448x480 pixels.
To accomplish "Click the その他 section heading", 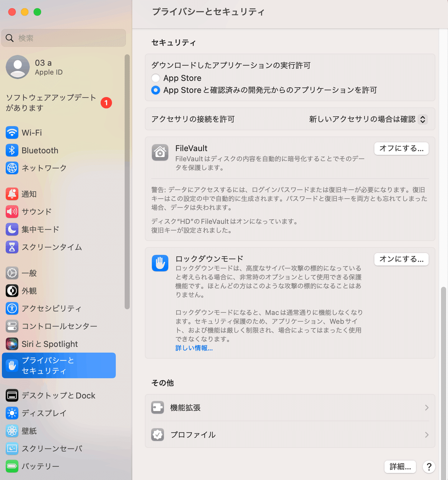I will [x=162, y=383].
